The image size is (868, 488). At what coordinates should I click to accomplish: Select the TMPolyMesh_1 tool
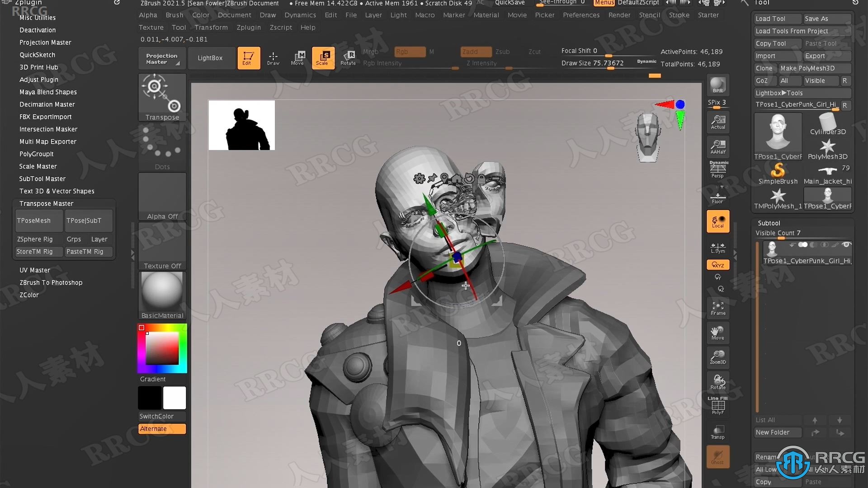click(778, 199)
